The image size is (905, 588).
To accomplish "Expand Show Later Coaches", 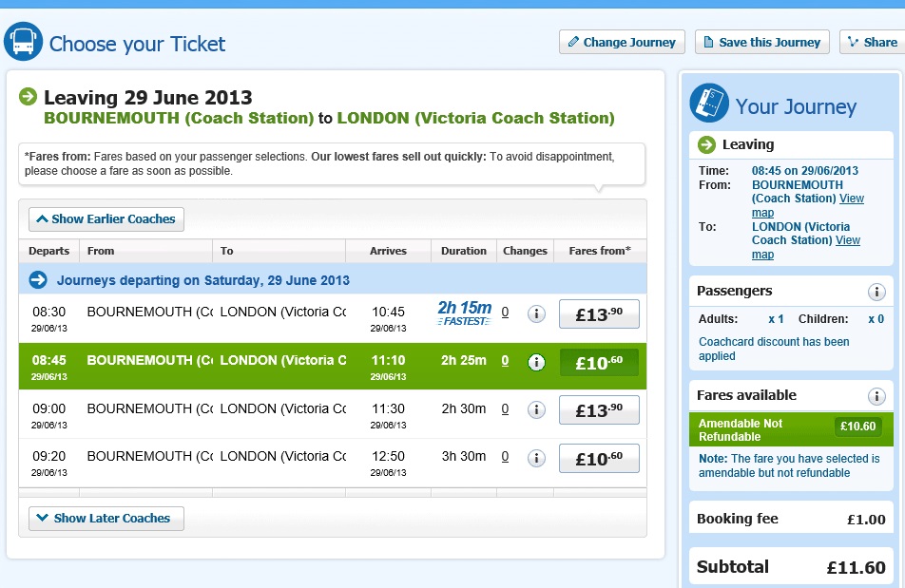I will click(x=106, y=519).
